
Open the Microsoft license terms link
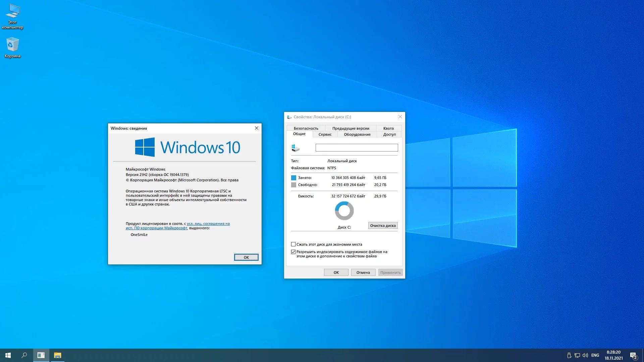point(208,224)
